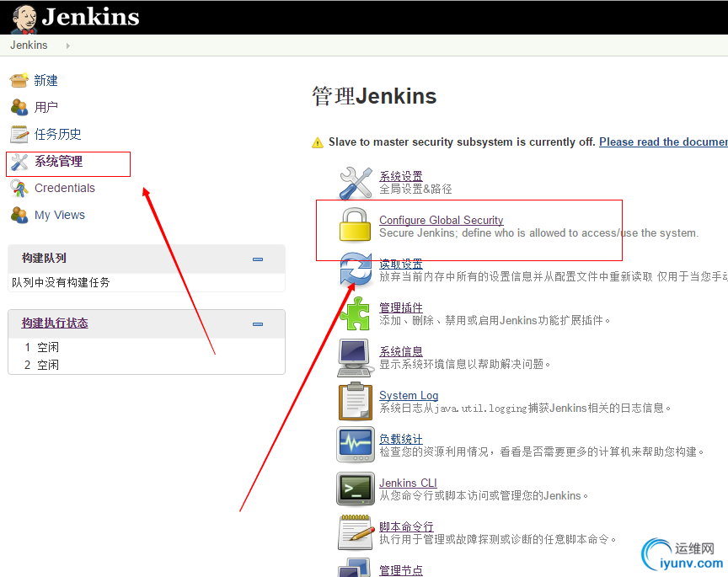Collapse the 构建执行状态 panel
The width and height of the screenshot is (728, 577).
(x=258, y=324)
